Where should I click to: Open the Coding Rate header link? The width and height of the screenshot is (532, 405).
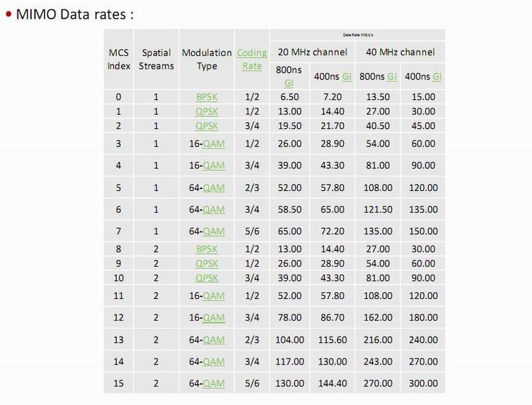click(x=252, y=59)
